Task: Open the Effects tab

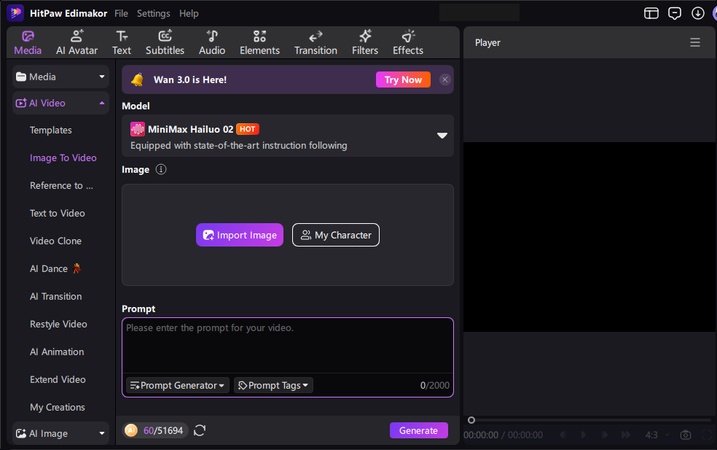Action: [x=407, y=43]
